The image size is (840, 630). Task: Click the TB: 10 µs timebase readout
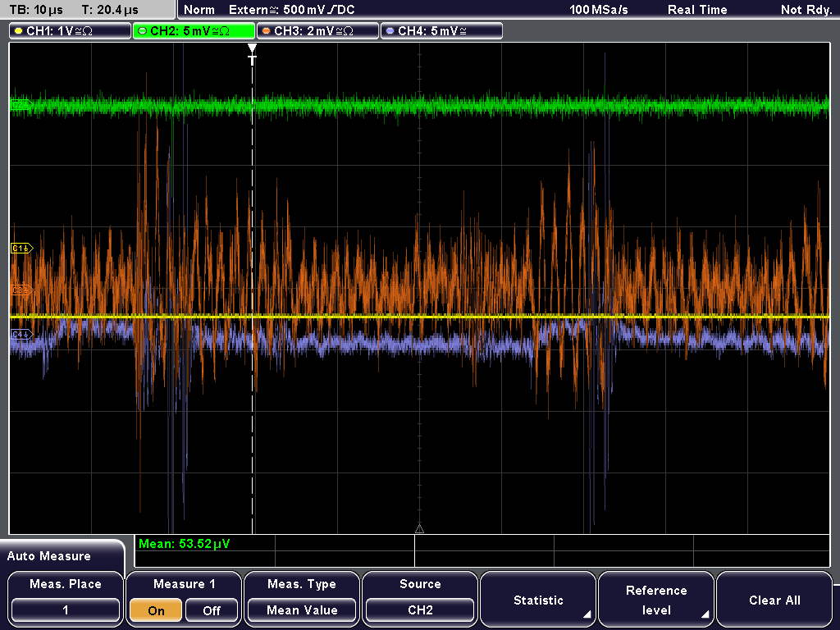tap(36, 10)
